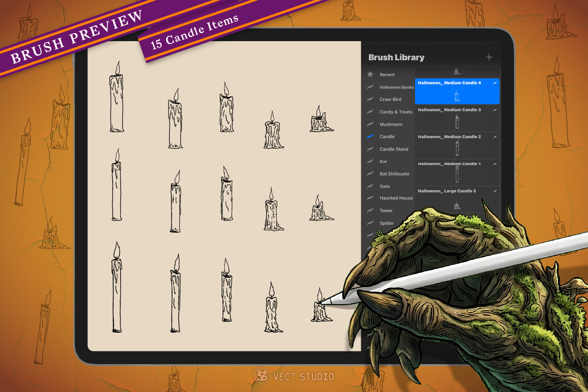Screen dimensions: 588x392
Task: Click the brush-stroke icon beside Crow-Bird
Action: click(x=370, y=99)
